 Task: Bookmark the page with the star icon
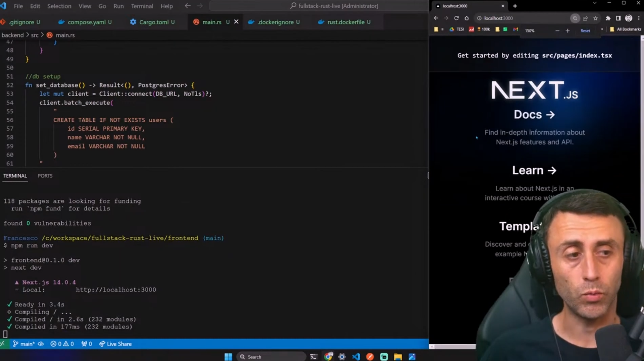coord(595,18)
